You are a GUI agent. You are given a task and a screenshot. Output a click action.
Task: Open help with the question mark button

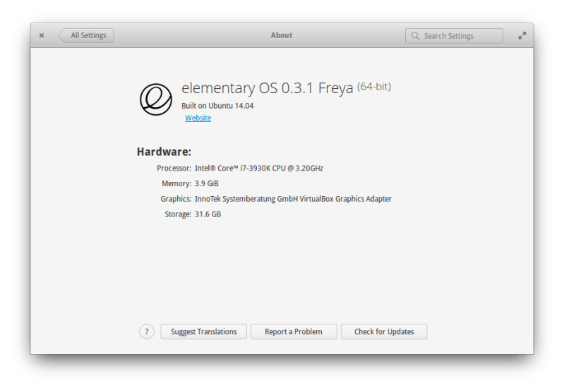coord(147,331)
